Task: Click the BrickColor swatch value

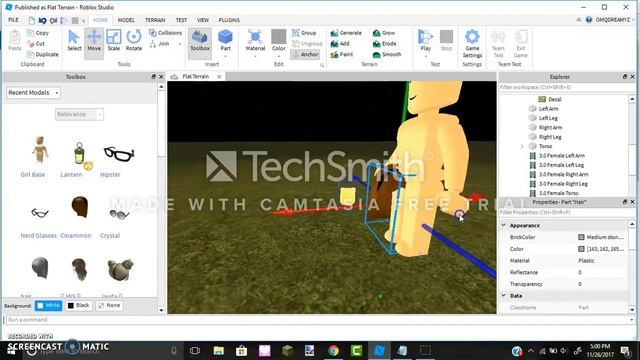Action: [x=601, y=237]
